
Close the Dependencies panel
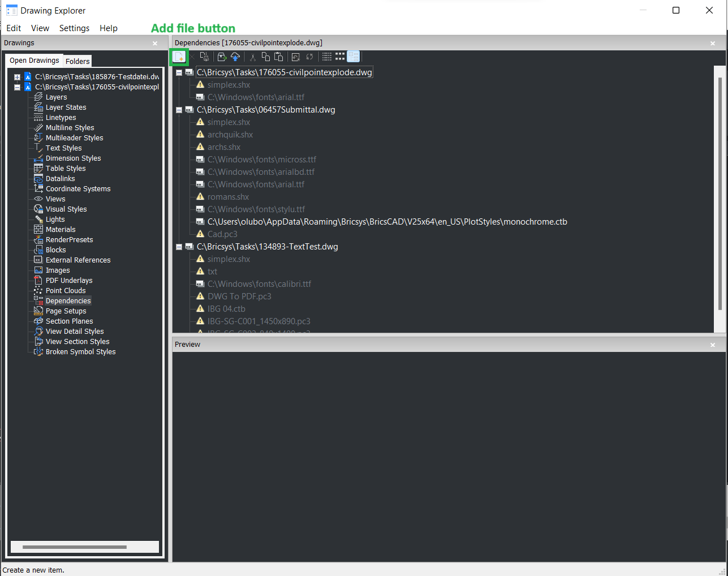click(713, 43)
